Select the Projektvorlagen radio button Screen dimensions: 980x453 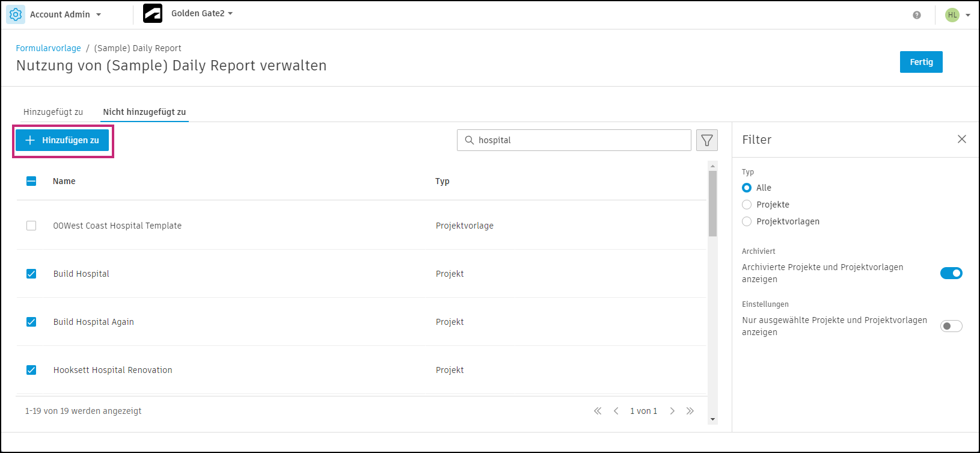tap(746, 221)
